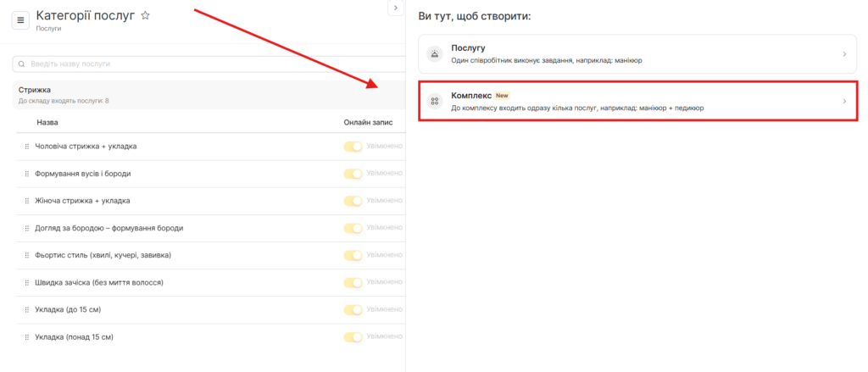
Task: Click drag handle beside Формування вусів і бороди
Action: pyautogui.click(x=27, y=174)
